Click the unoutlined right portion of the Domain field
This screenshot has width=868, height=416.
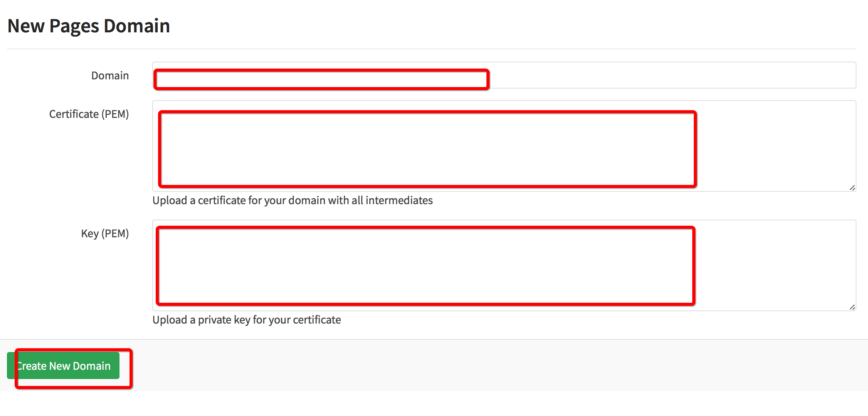(673, 75)
